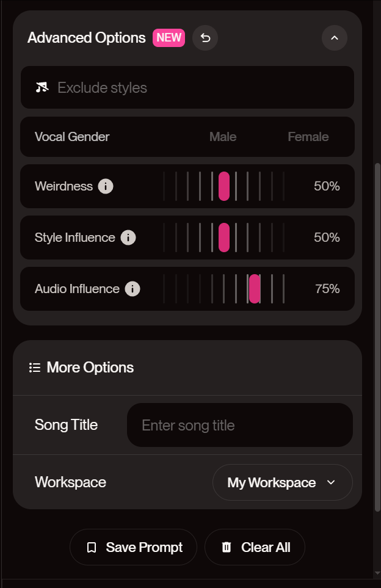Reset Advanced Options with undo arrow icon

205,38
